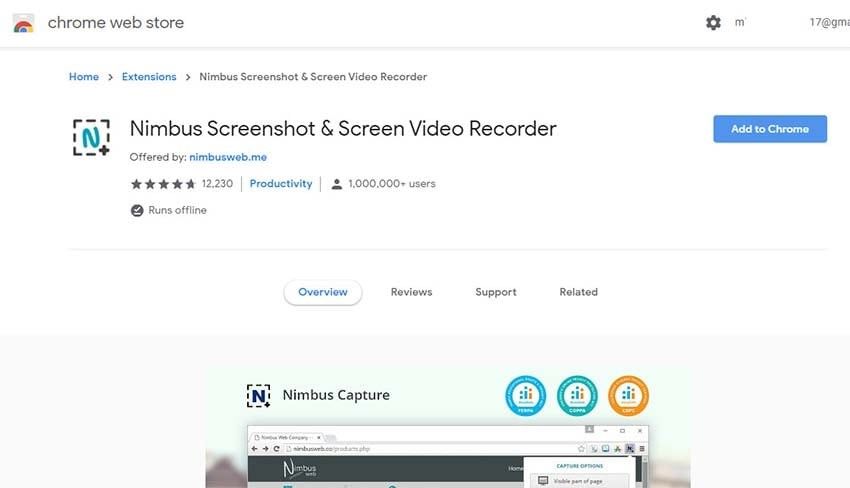Click the COPPA teal badge
Image resolution: width=850 pixels, height=488 pixels.
(577, 395)
